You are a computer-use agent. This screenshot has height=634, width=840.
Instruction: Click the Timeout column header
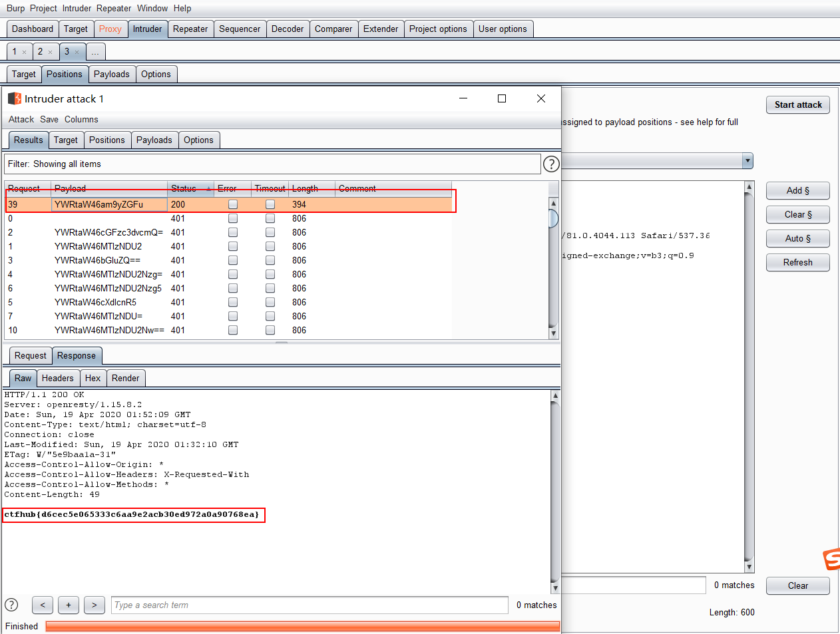pos(270,188)
